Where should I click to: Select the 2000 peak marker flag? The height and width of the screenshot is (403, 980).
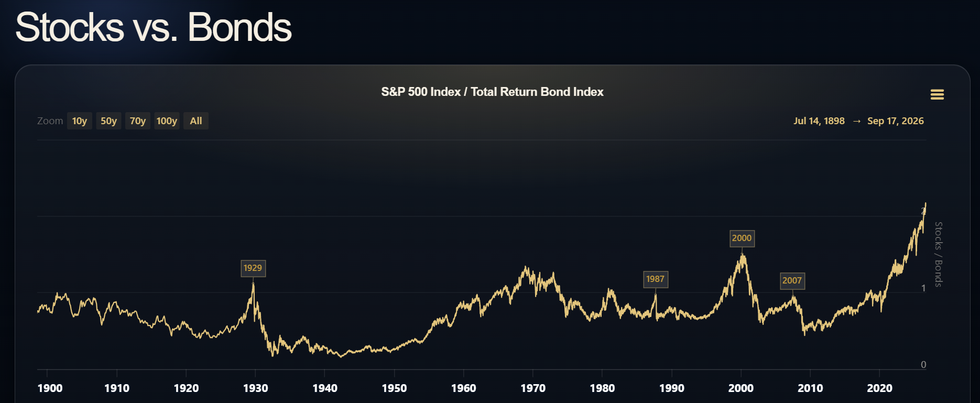click(742, 238)
